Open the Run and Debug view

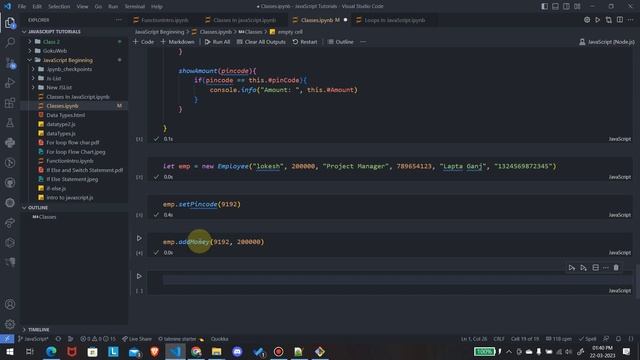(10, 83)
